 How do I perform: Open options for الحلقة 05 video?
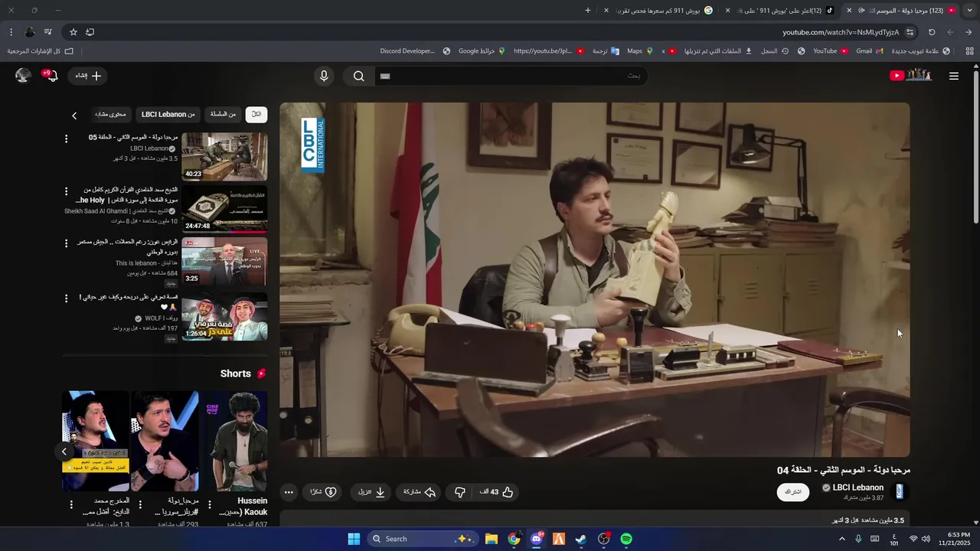pyautogui.click(x=66, y=139)
